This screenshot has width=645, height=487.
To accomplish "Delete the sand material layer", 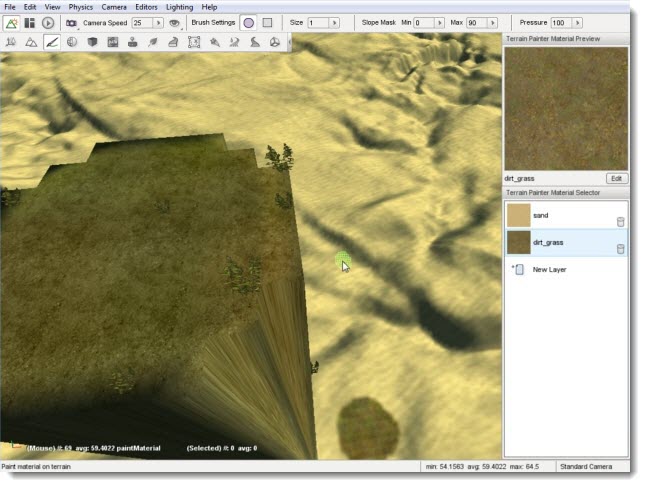I will (x=620, y=222).
